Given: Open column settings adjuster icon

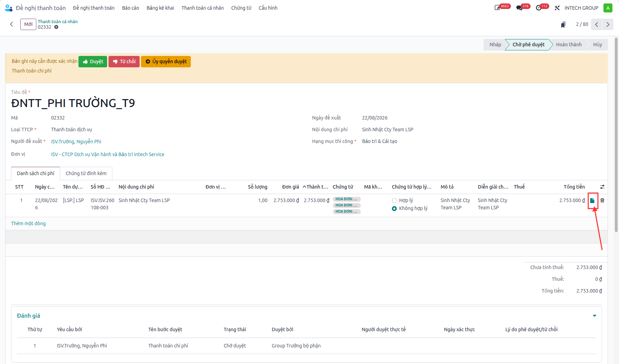Looking at the screenshot, I should tap(602, 187).
